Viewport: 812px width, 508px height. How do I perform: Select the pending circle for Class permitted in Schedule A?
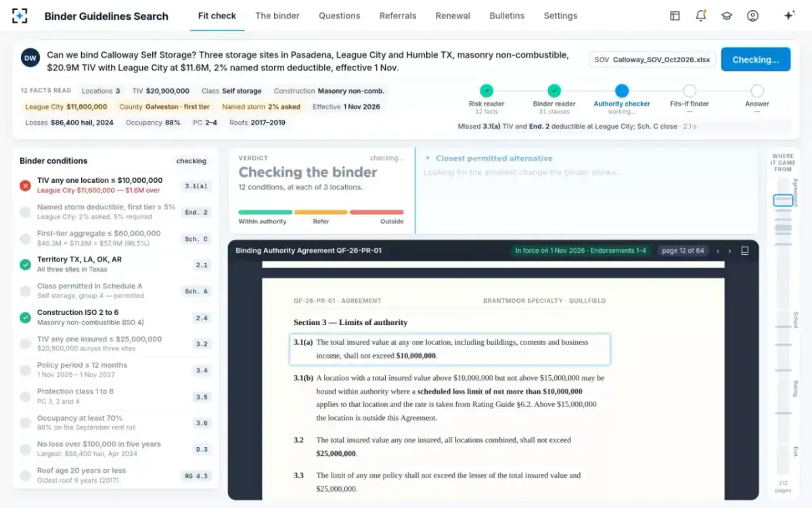tap(25, 291)
